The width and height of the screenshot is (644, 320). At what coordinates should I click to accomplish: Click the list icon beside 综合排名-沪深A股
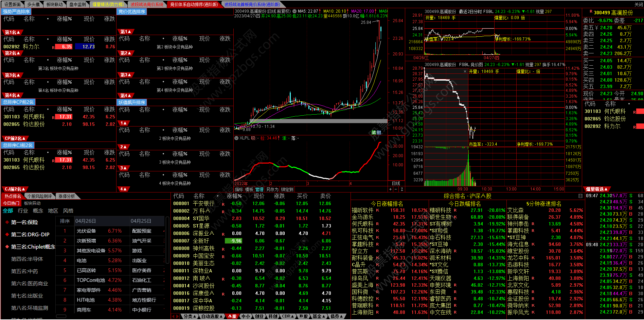[580, 196]
